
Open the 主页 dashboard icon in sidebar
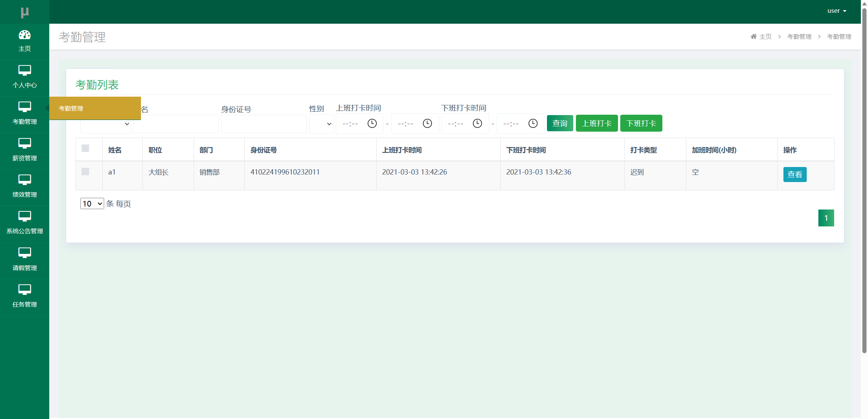point(24,35)
